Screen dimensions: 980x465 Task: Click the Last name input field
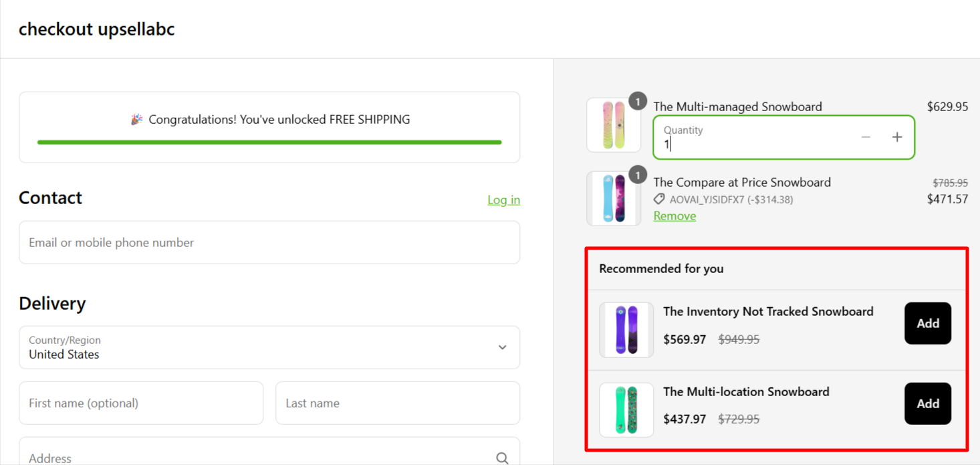click(398, 403)
